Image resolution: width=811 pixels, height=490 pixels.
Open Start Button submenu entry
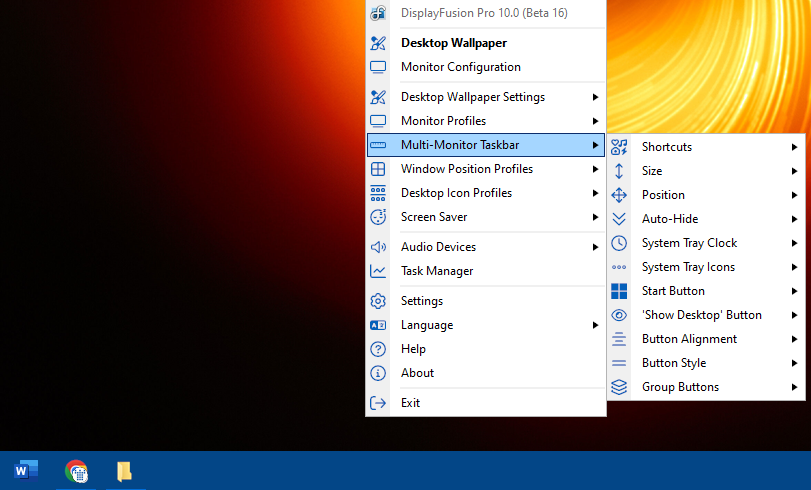[706, 291]
